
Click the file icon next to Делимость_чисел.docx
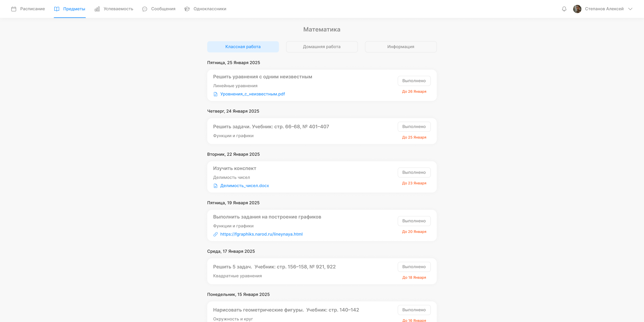tap(216, 186)
